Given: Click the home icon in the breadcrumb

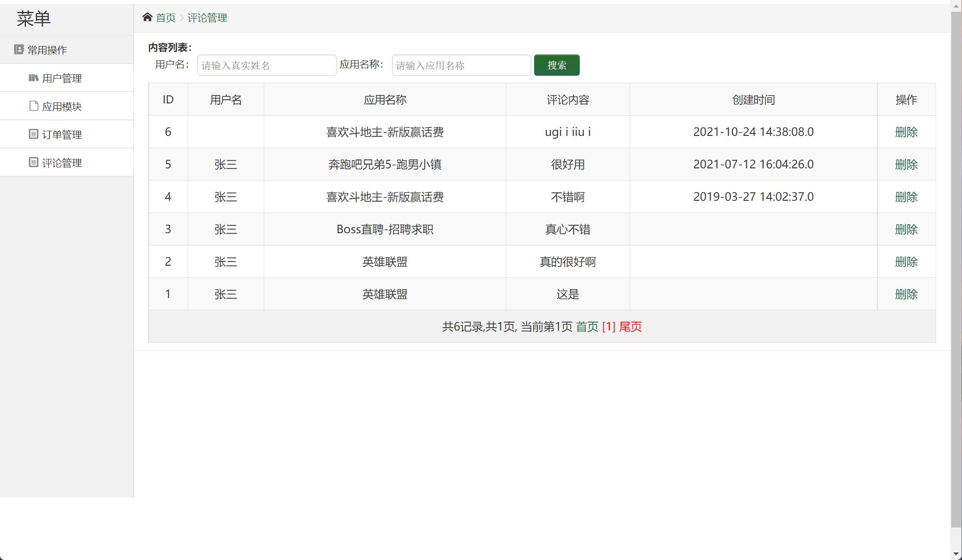Looking at the screenshot, I should click(x=147, y=17).
